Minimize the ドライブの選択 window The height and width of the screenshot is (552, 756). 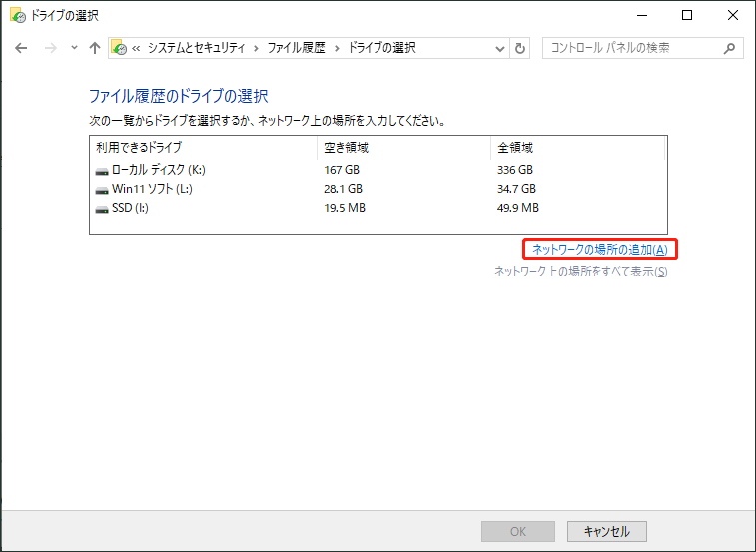[x=642, y=15]
